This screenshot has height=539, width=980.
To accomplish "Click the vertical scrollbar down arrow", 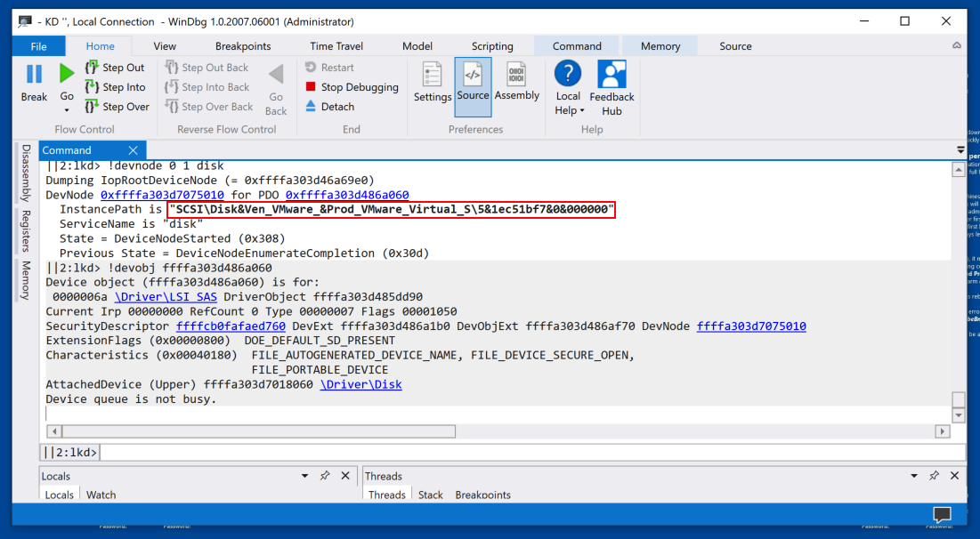I will coord(958,414).
